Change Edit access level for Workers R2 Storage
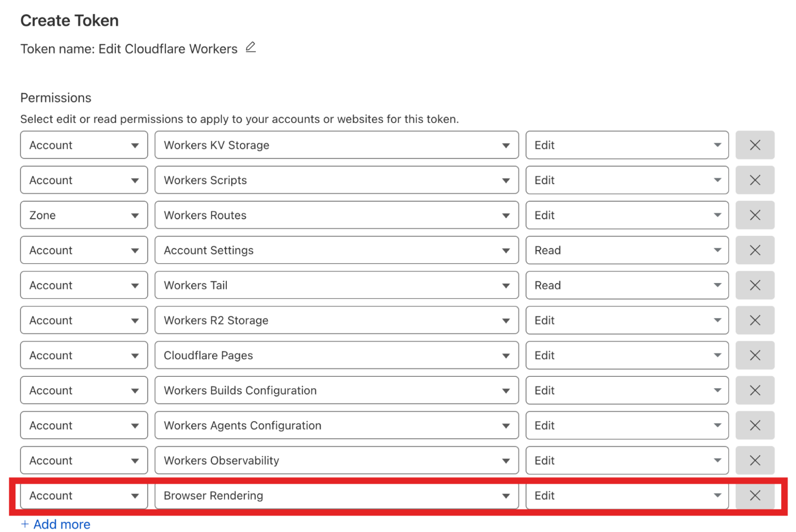The height and width of the screenshot is (532, 796). 627,321
